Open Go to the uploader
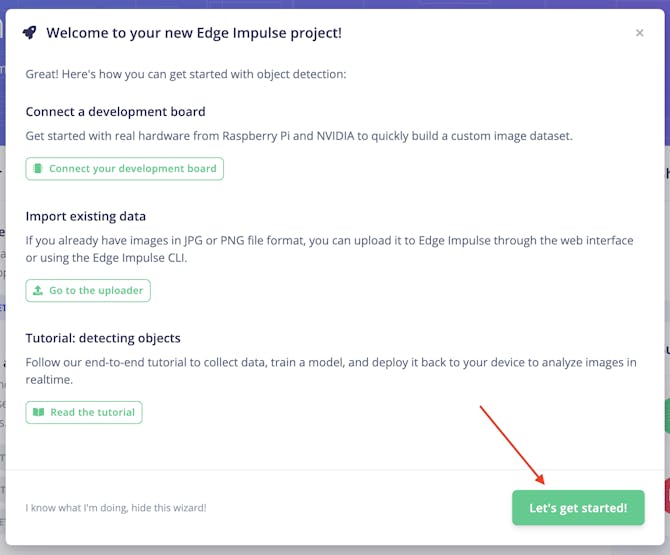 pos(88,291)
